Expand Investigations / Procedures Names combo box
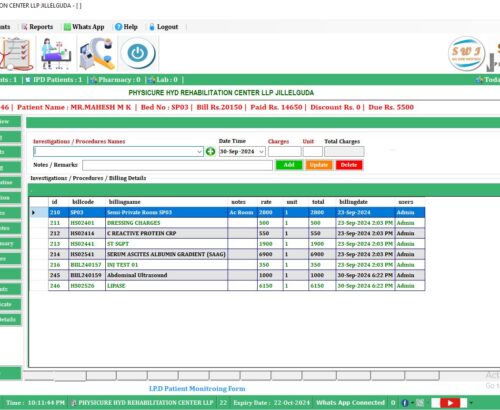This screenshot has width=500, height=410. pyautogui.click(x=199, y=152)
